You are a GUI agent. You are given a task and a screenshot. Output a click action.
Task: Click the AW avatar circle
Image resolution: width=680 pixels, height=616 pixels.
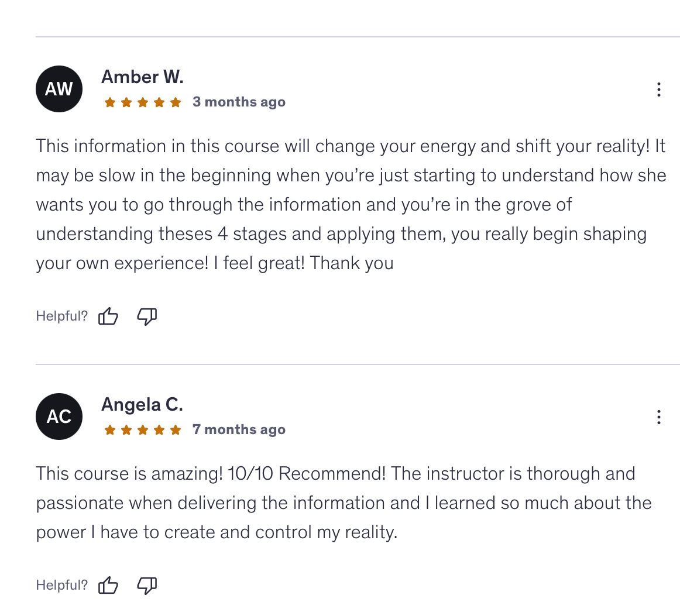pyautogui.click(x=59, y=89)
